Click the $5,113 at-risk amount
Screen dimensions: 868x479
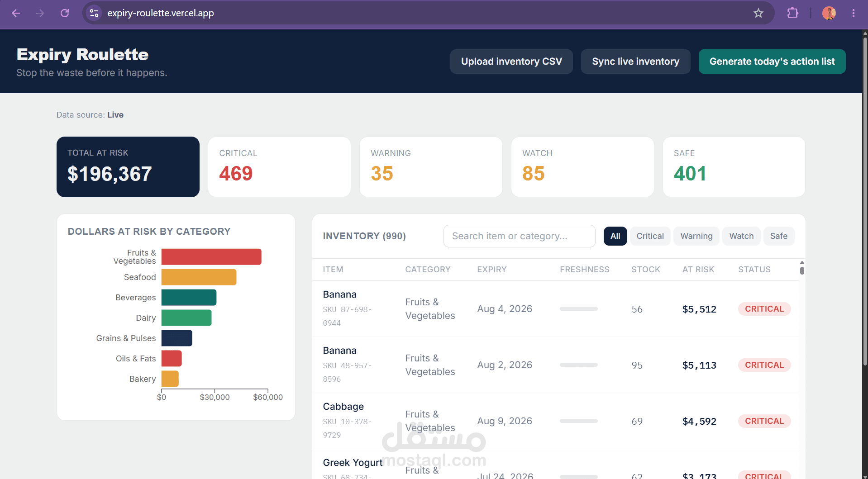click(x=699, y=365)
